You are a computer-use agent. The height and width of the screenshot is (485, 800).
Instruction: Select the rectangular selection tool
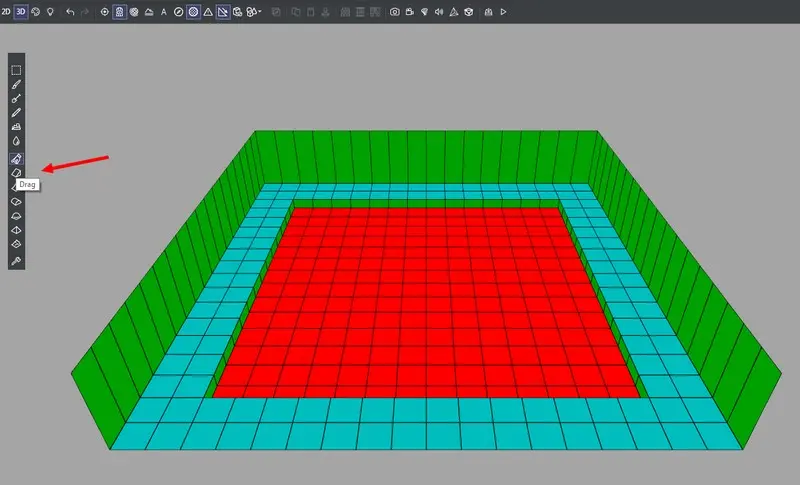pyautogui.click(x=16, y=70)
